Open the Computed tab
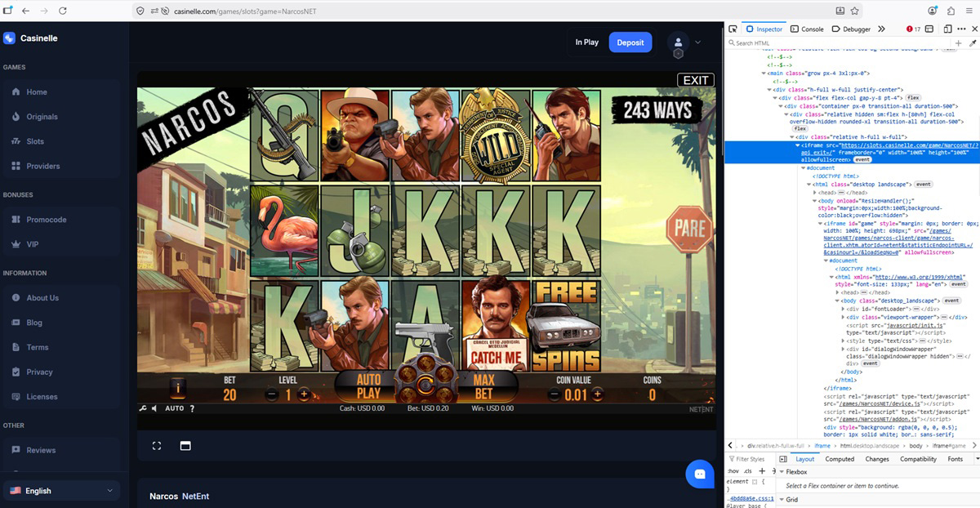 pos(840,459)
